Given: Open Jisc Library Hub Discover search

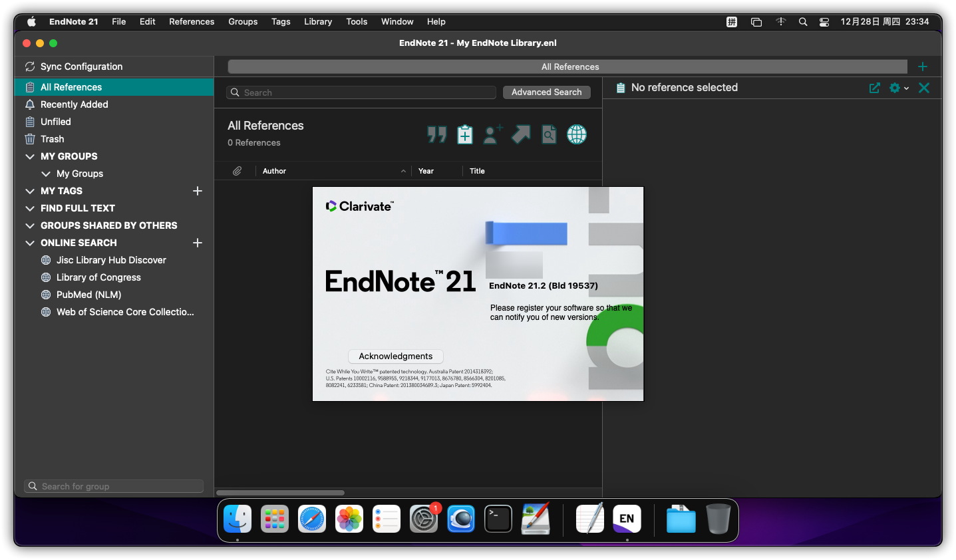Looking at the screenshot, I should pyautogui.click(x=111, y=260).
